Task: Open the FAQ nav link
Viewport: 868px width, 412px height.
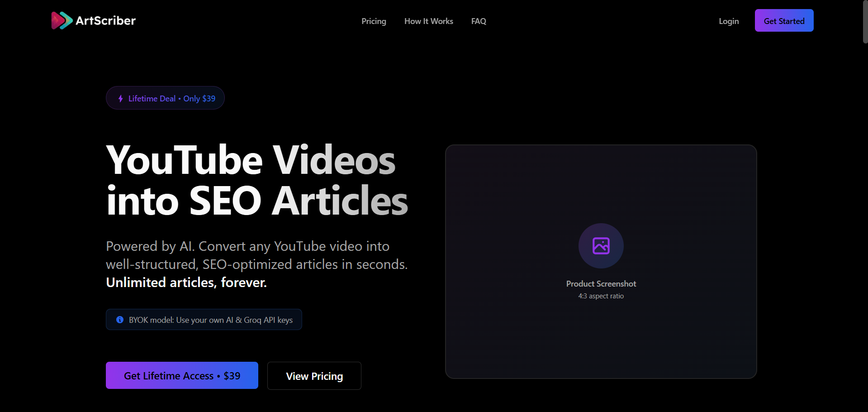Action: point(479,21)
